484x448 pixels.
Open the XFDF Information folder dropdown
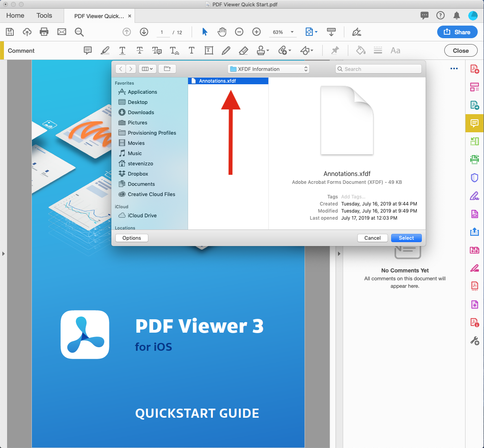click(269, 68)
